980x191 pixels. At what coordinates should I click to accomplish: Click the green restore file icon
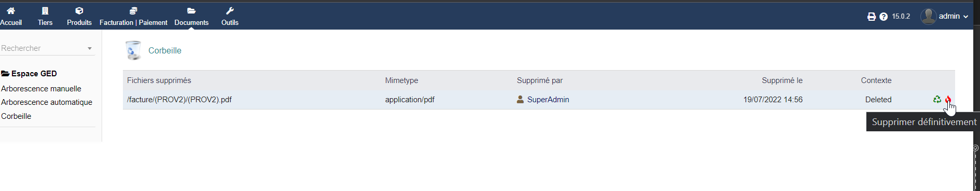[937, 100]
